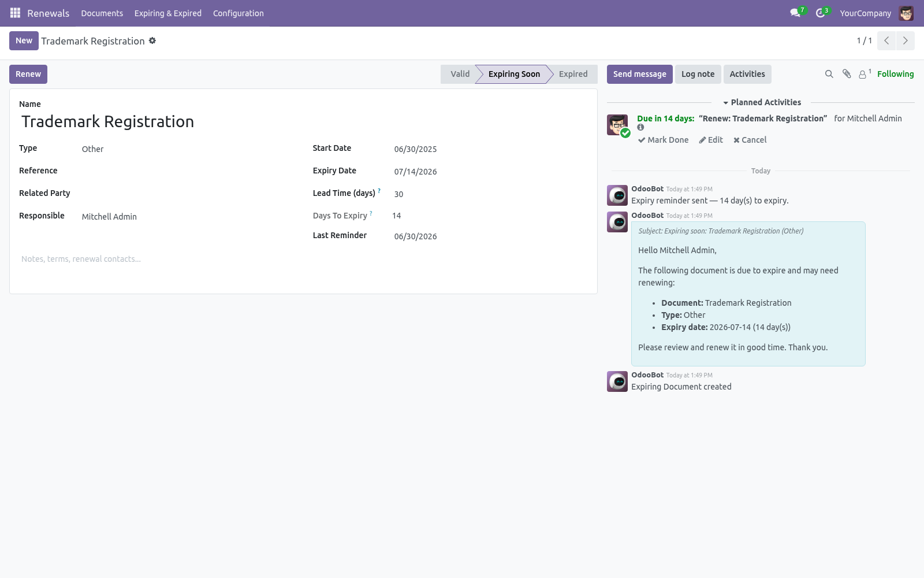The image size is (924, 578).
Task: Show Lead Time help tooltip mark
Action: pyautogui.click(x=379, y=190)
